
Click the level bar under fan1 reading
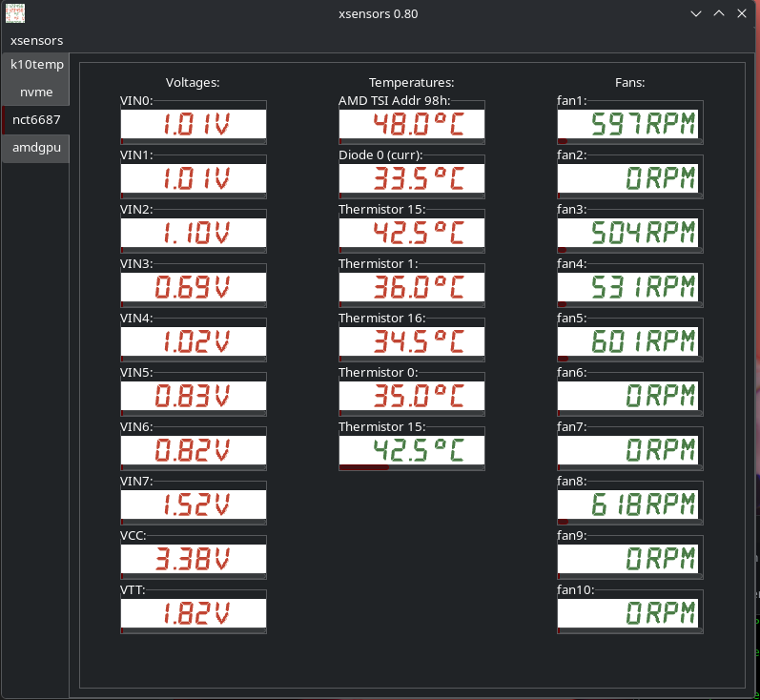[x=629, y=141]
